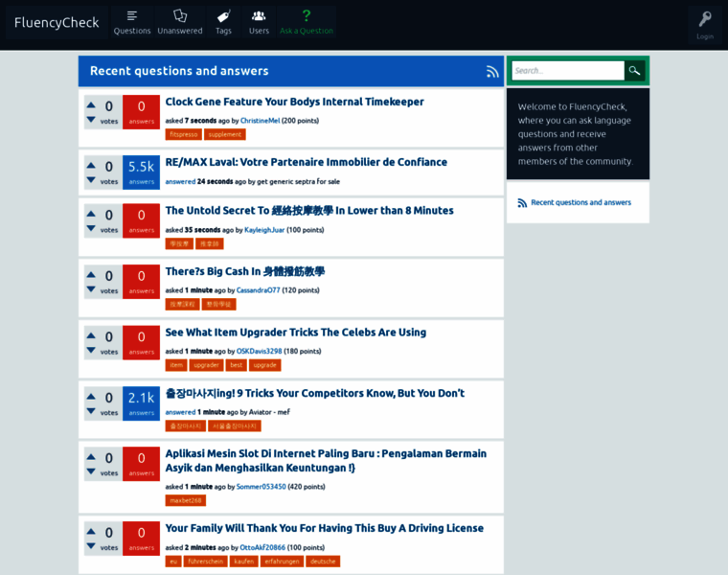The width and height of the screenshot is (728, 575).
Task: Open the Users menu
Action: (259, 22)
